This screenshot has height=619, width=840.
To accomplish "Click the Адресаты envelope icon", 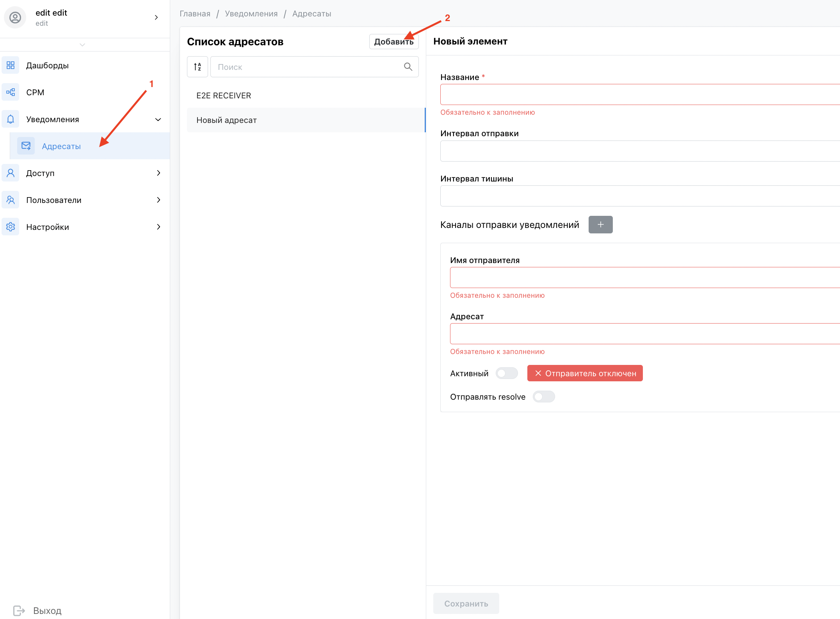I will [26, 146].
